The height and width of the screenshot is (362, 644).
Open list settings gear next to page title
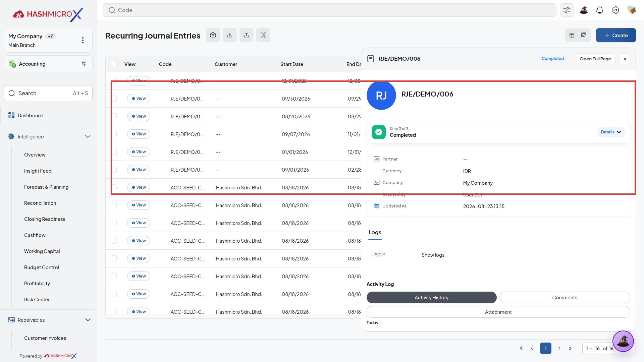213,35
